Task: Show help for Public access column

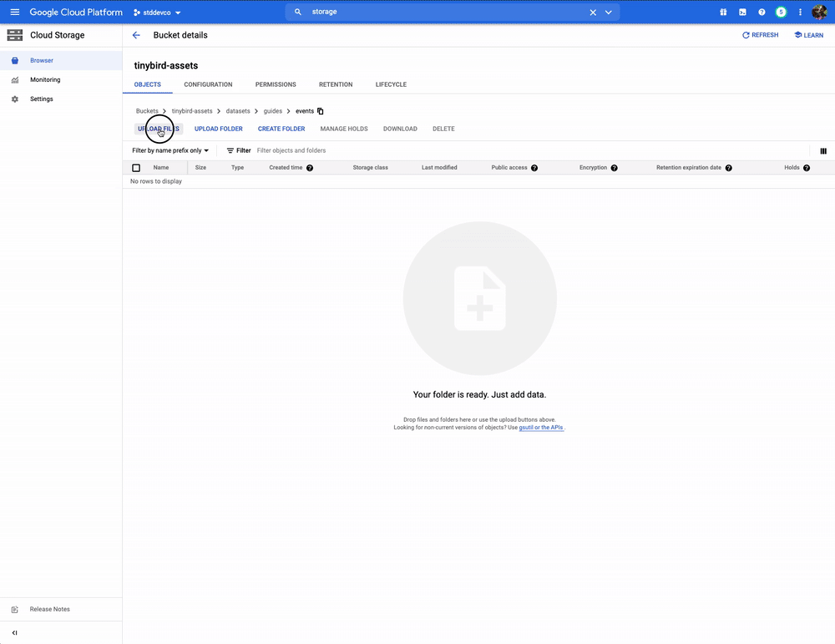Action: click(x=534, y=168)
